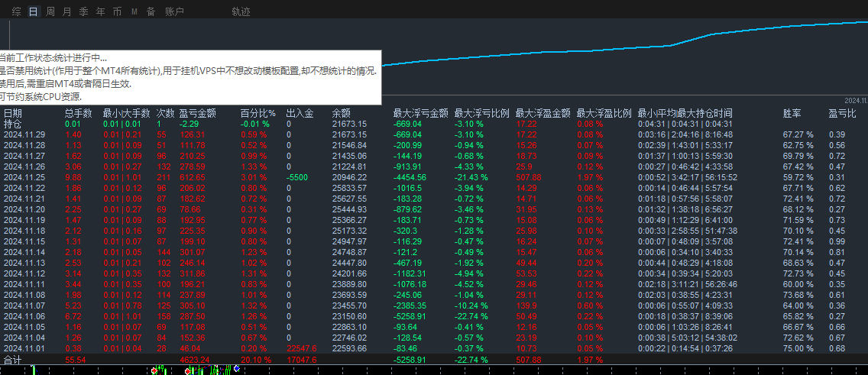
Task: Click the 盈亏比 column header
Action: [x=843, y=113]
